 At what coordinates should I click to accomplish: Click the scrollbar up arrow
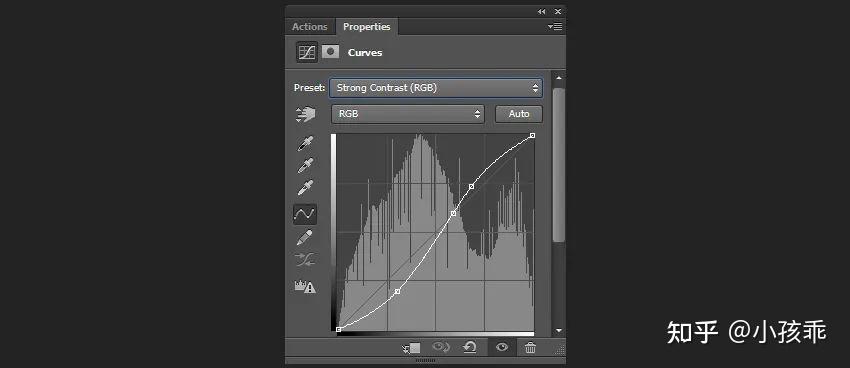(558, 78)
